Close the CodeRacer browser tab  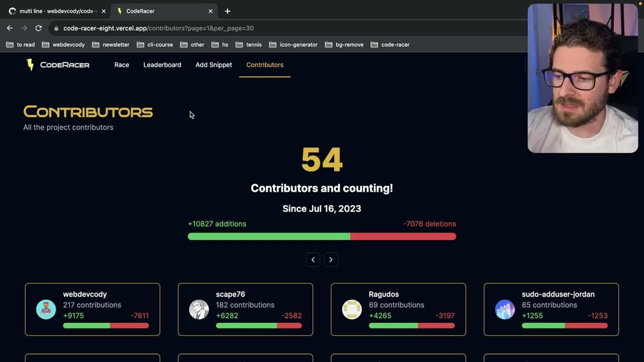(210, 11)
